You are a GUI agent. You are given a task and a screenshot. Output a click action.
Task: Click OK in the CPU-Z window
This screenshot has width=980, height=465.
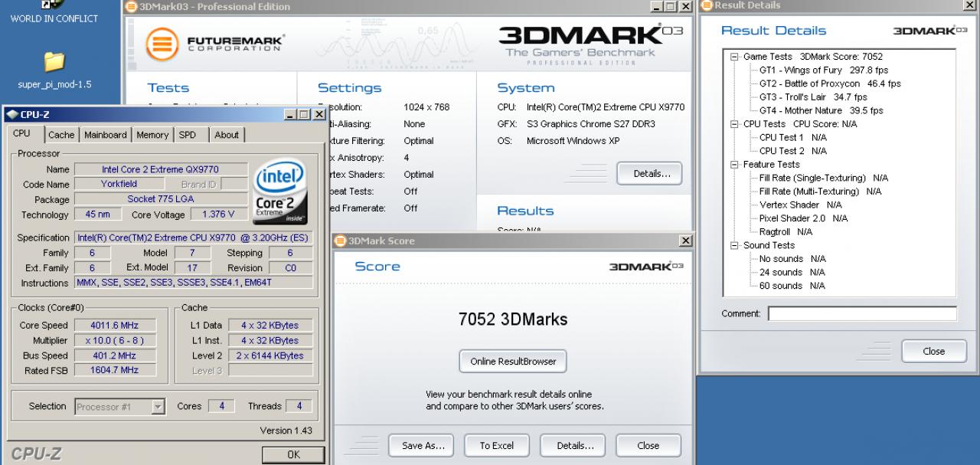293,454
